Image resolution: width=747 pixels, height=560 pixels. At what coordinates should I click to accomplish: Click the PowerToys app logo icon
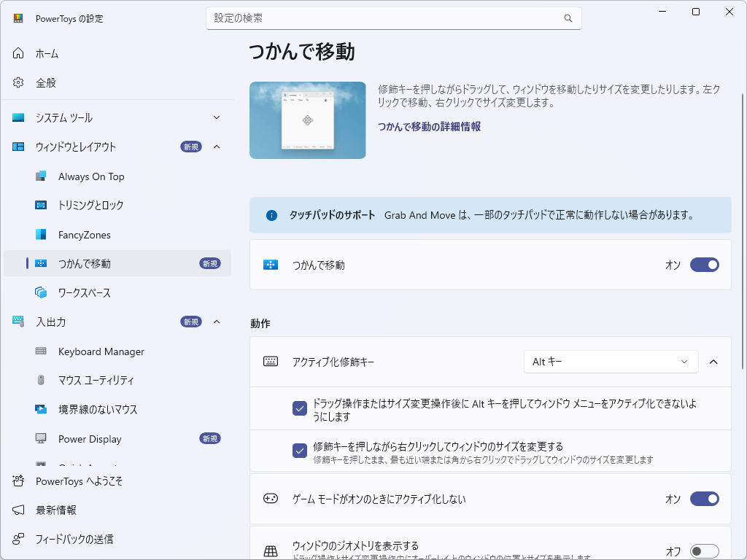point(18,18)
